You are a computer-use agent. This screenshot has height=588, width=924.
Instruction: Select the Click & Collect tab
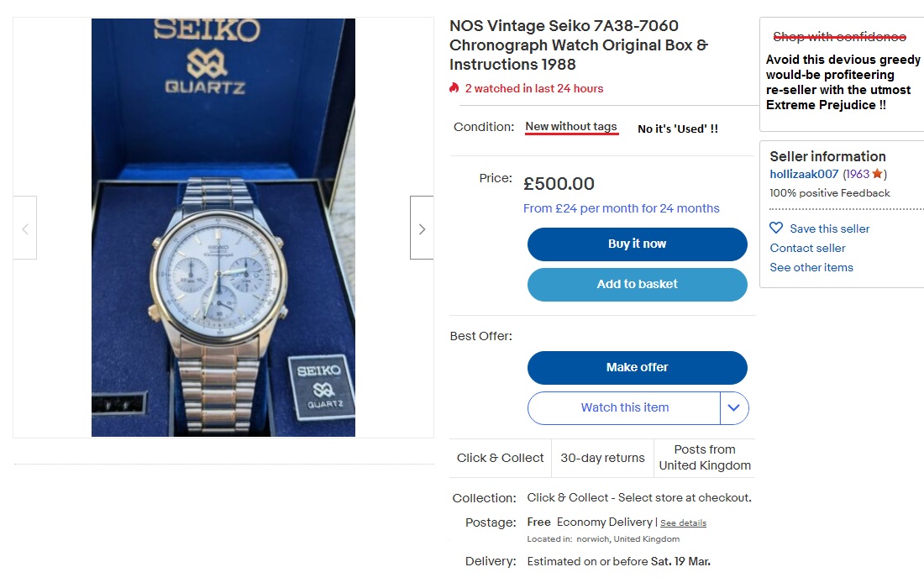(501, 458)
